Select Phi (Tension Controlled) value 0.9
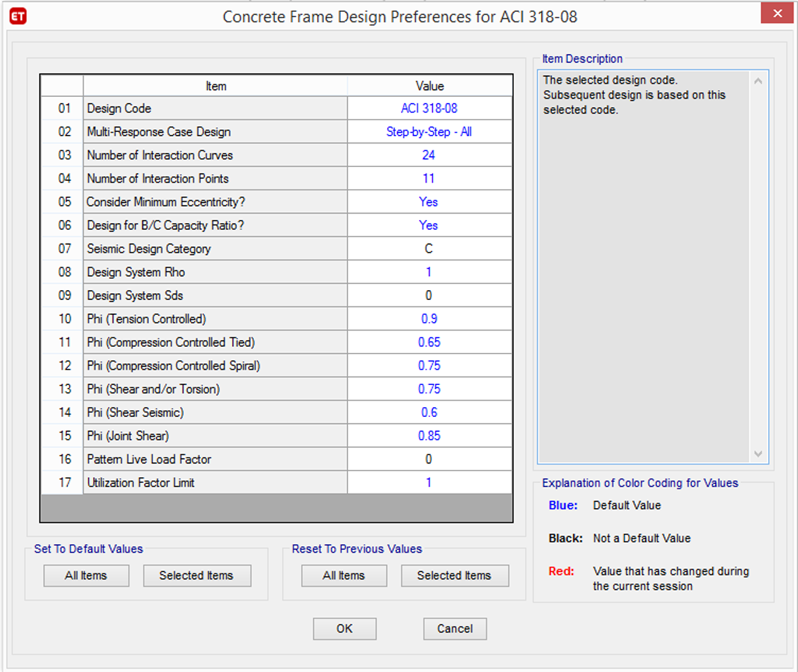798x672 pixels. tap(429, 319)
